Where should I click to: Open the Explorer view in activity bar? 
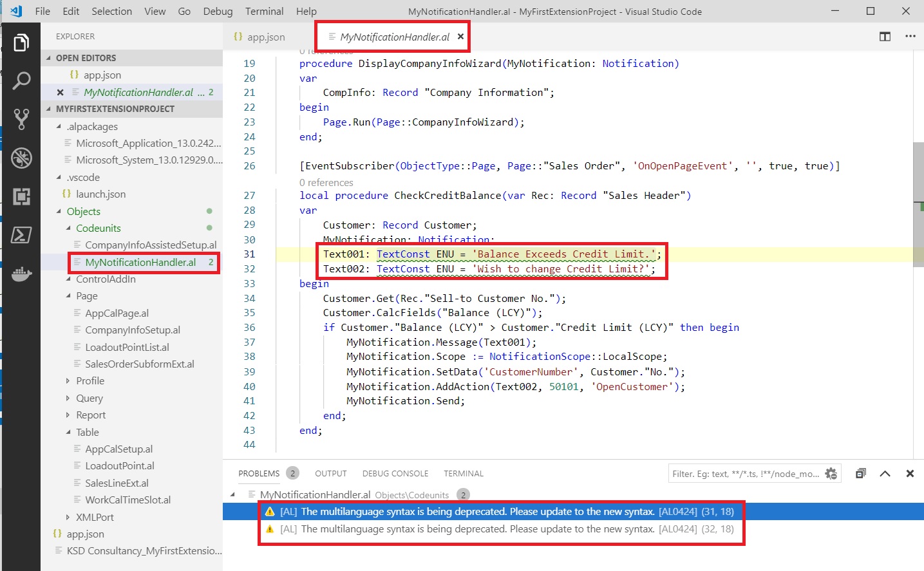click(21, 43)
